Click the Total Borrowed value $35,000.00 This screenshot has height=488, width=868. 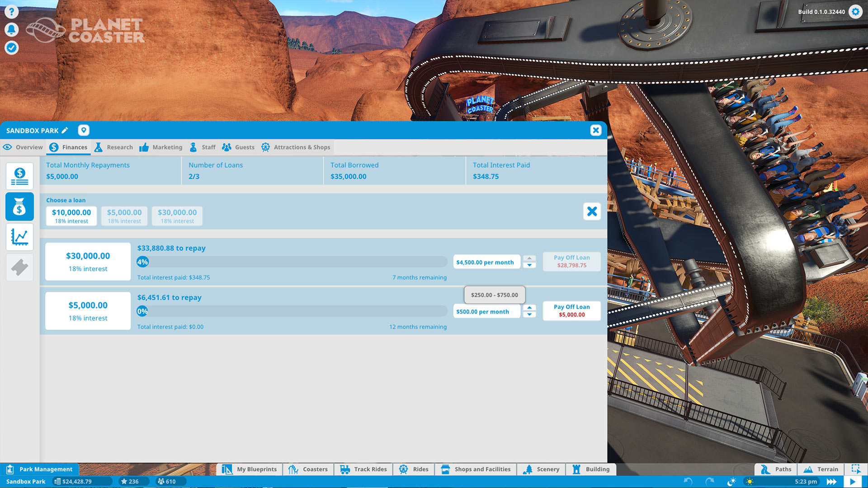pos(348,177)
